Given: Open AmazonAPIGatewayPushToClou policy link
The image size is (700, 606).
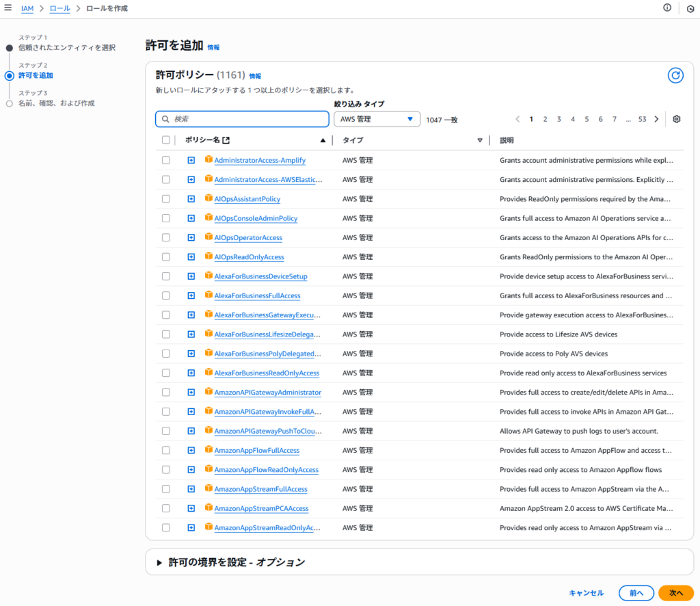Looking at the screenshot, I should tap(268, 431).
